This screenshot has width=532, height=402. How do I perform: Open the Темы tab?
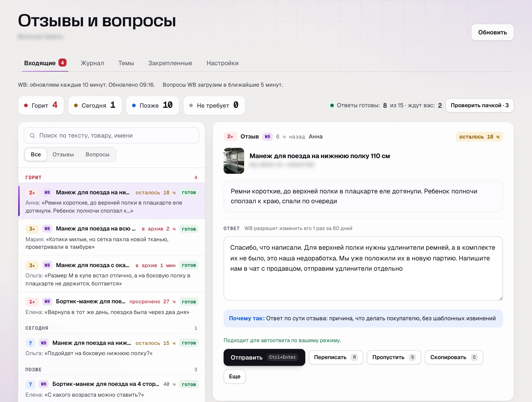coord(126,63)
